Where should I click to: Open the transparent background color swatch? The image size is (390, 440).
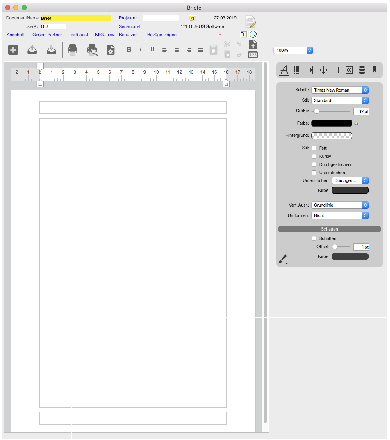(x=332, y=135)
